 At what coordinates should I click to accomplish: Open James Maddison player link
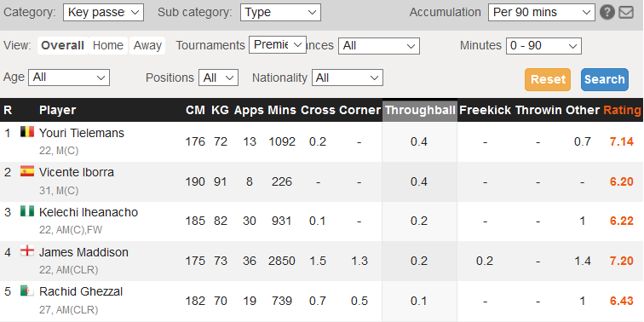point(83,252)
